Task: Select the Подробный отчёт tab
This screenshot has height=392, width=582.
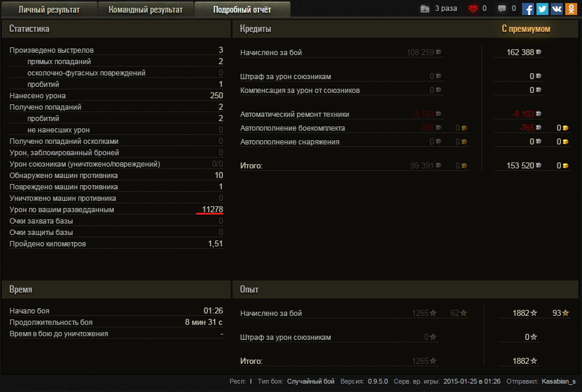Action: pyautogui.click(x=242, y=10)
